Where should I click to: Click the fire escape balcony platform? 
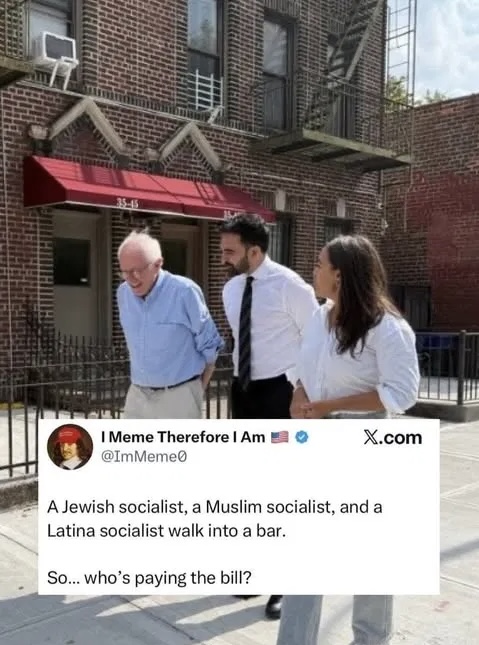point(330,149)
